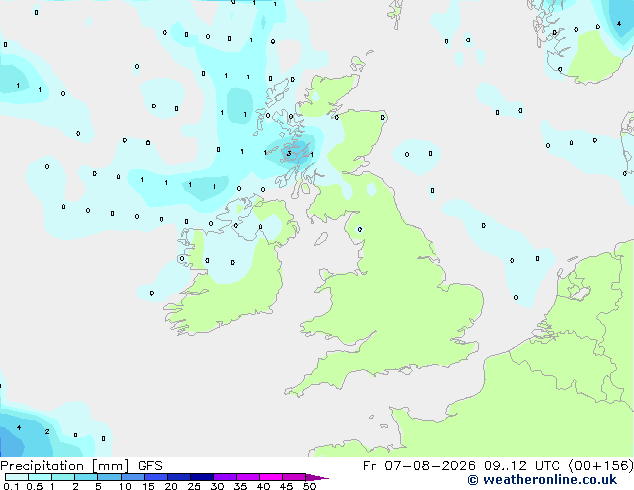Image resolution: width=634 pixels, height=490 pixels.
Task: Select the 2–5 mm legend color swatch
Action: (x=86, y=477)
